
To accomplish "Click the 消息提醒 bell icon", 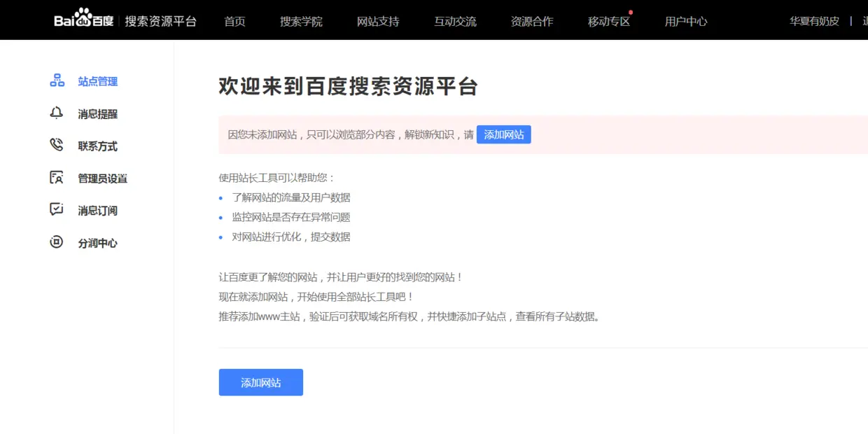I will point(57,113).
